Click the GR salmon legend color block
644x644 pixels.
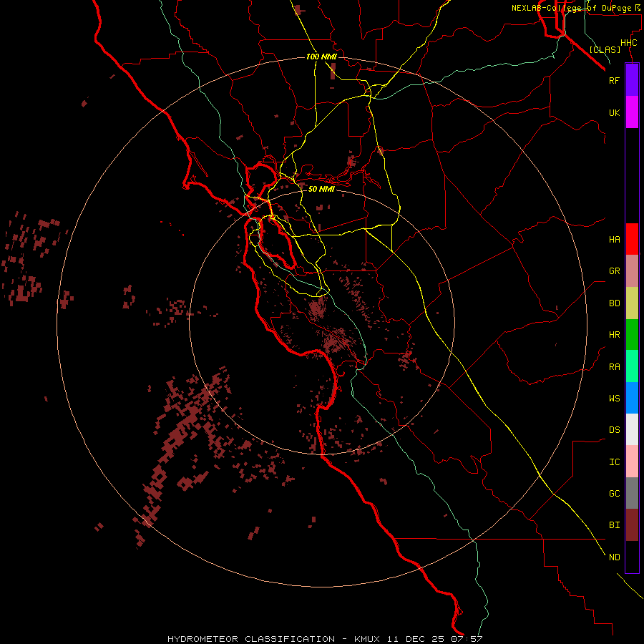coord(632,271)
